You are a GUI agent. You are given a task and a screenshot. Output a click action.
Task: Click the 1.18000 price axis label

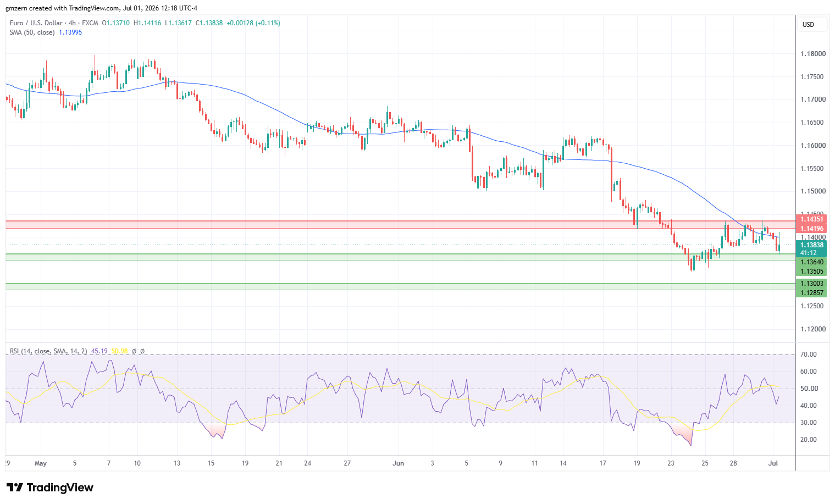tap(812, 54)
